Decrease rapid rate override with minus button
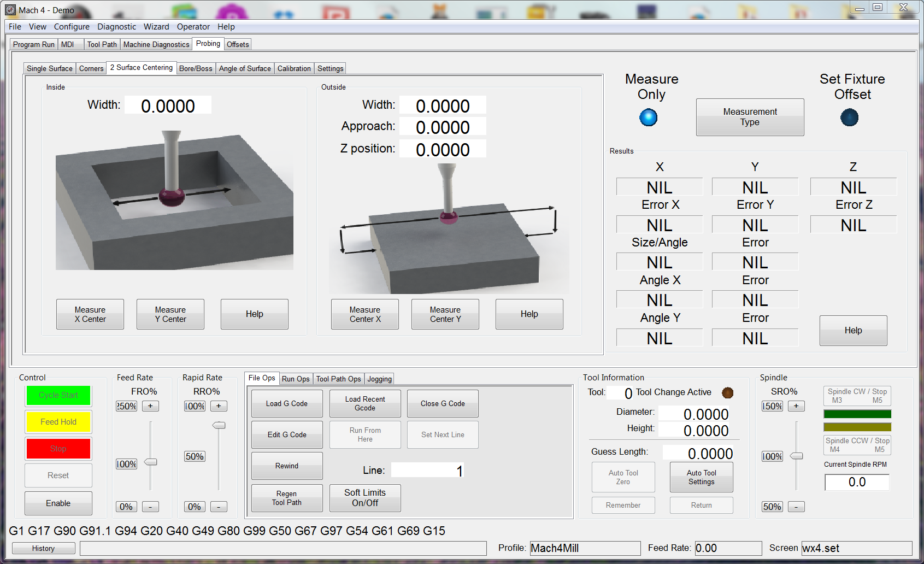This screenshot has width=924, height=564. pos(219,507)
